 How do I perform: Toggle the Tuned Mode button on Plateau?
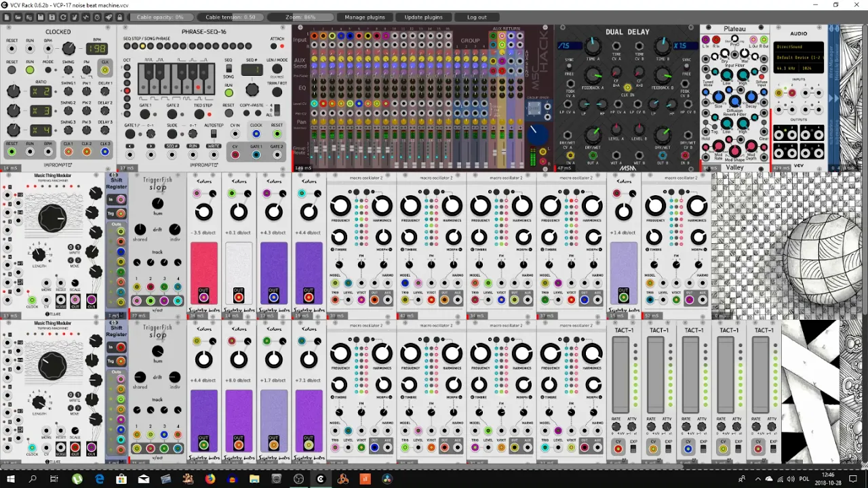click(707, 77)
